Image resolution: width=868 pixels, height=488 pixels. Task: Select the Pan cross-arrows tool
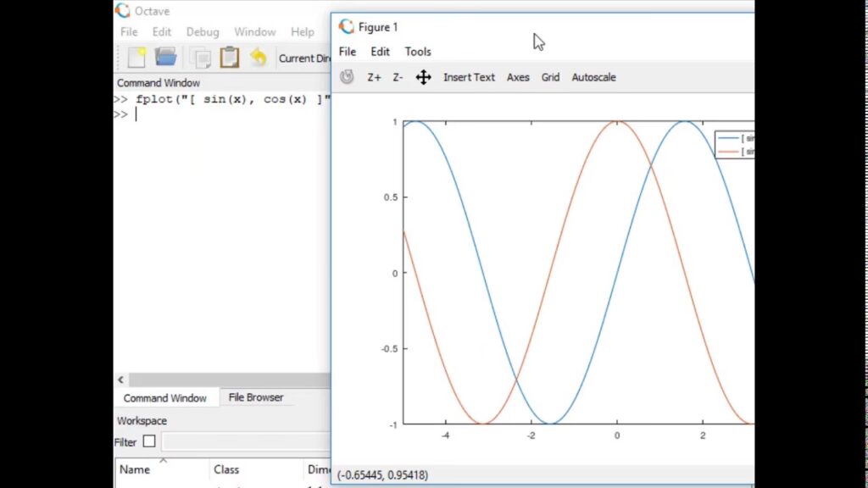point(424,77)
